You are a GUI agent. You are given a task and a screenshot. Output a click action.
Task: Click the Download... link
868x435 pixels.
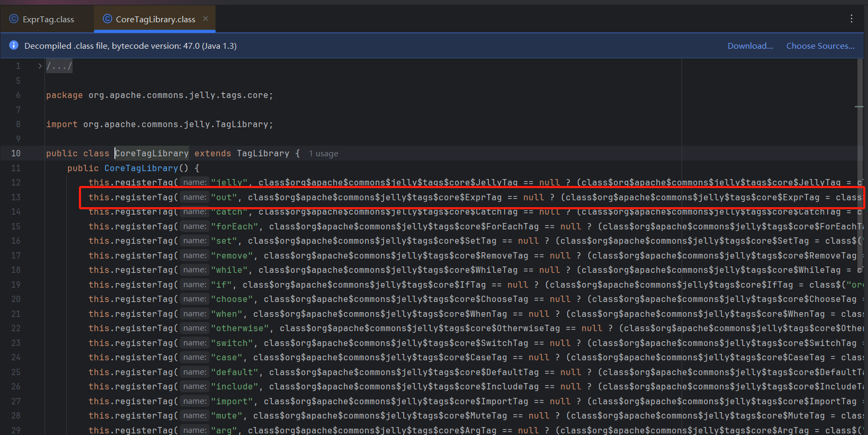coord(750,46)
